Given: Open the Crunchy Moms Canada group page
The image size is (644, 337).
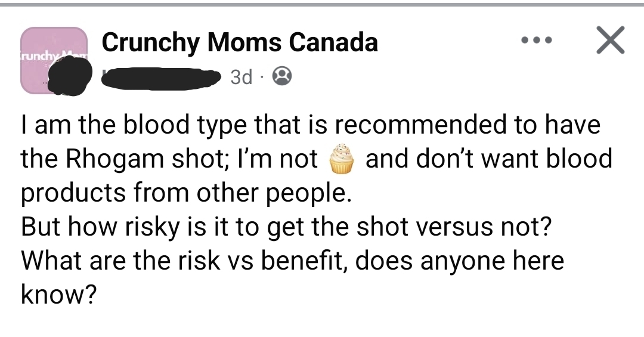Looking at the screenshot, I should [239, 43].
